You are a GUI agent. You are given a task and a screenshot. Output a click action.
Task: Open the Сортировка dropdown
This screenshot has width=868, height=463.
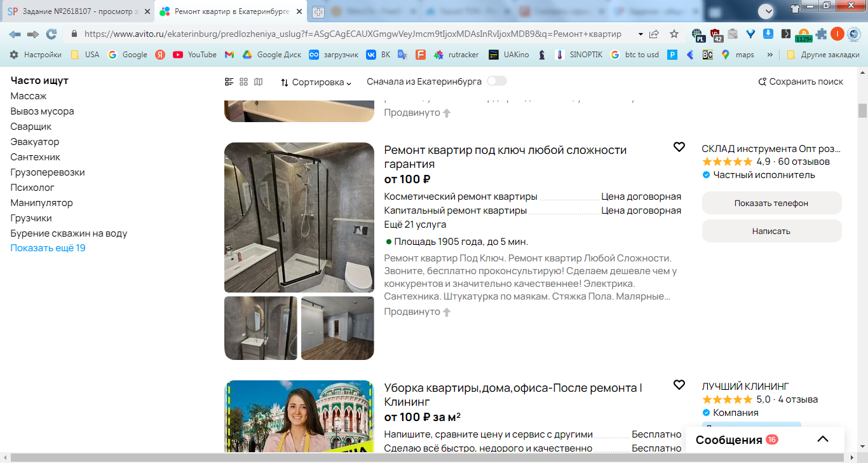(x=316, y=82)
